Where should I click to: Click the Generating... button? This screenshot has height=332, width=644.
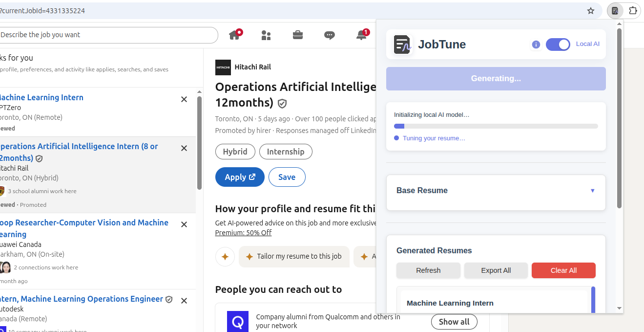point(496,79)
